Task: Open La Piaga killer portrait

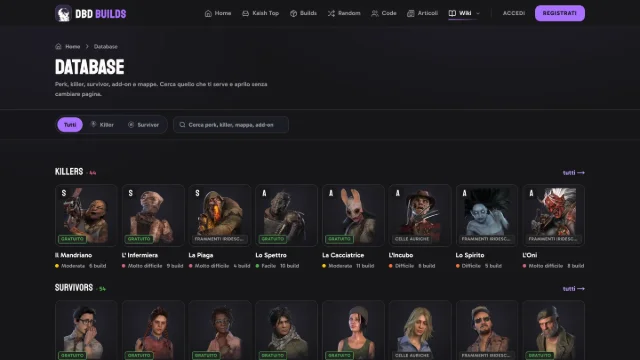Action: pyautogui.click(x=220, y=215)
